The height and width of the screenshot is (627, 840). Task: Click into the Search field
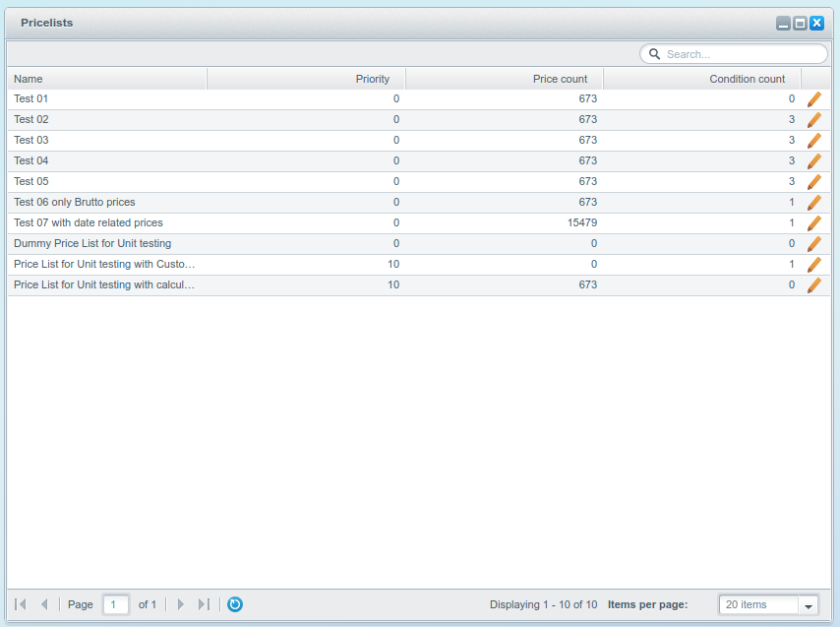click(743, 54)
